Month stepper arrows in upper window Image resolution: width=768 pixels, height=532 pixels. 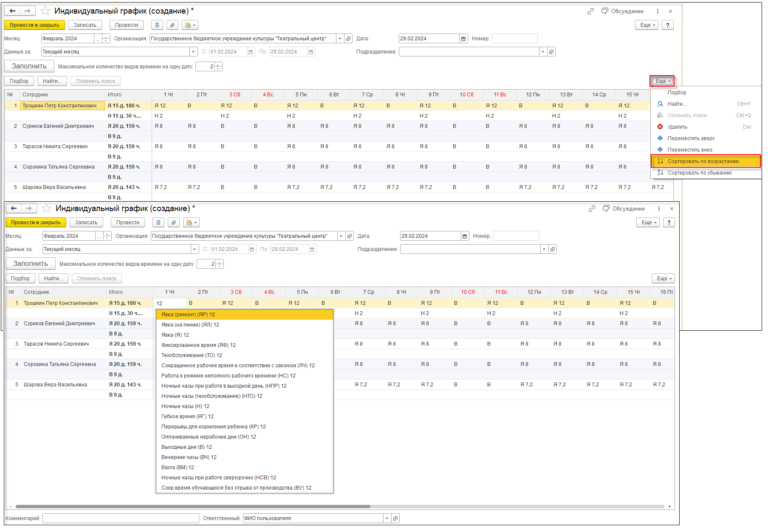pos(106,39)
